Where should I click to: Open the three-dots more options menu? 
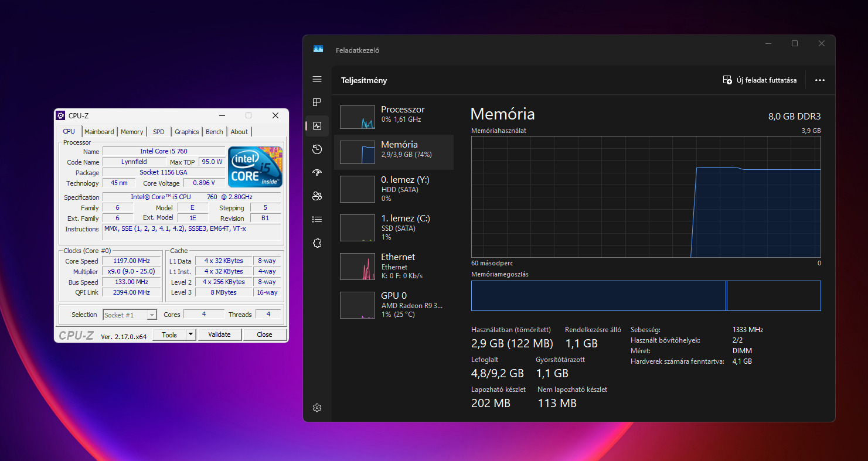(x=820, y=80)
